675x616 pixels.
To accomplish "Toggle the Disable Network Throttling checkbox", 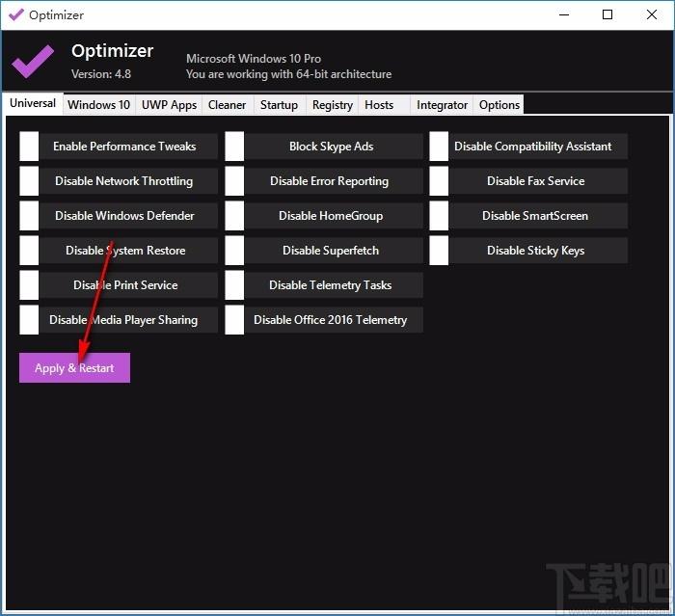I will (29, 181).
